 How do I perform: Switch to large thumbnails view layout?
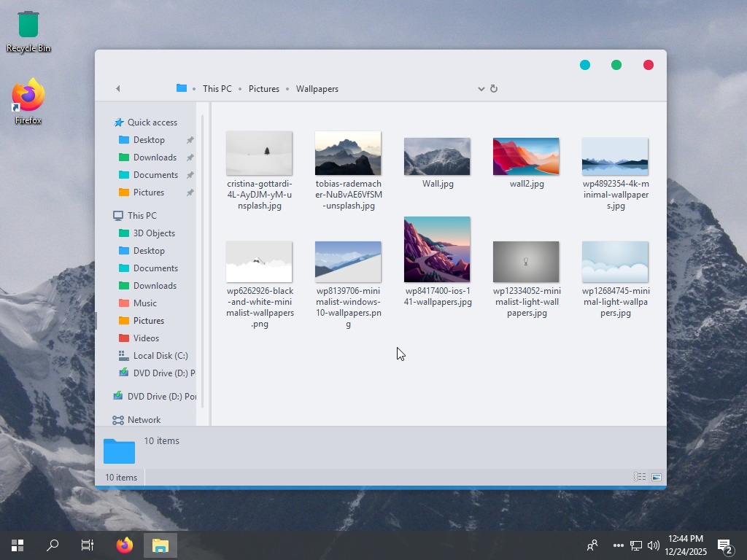[657, 477]
